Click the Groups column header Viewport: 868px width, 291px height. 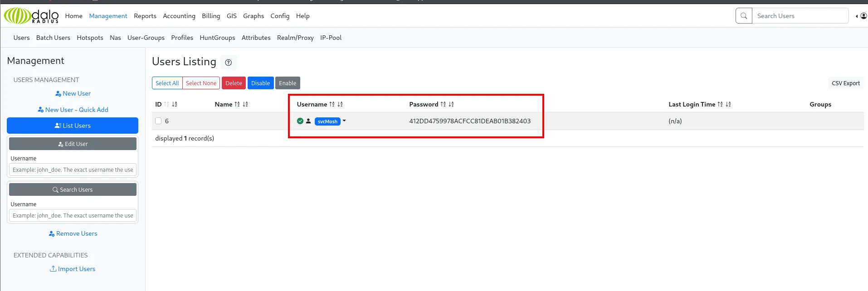820,104
